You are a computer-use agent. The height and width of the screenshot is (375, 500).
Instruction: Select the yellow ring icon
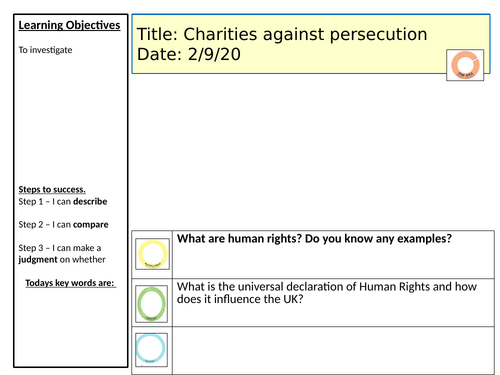(152, 254)
